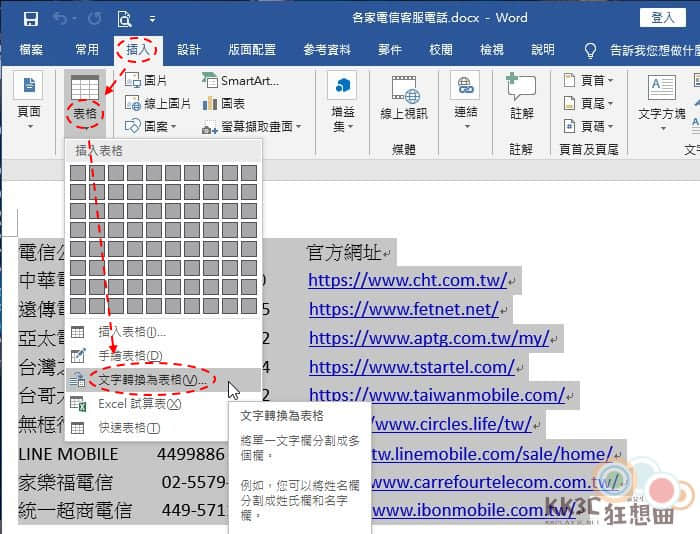The image size is (700, 534).
Task: Open the 說明 tab
Action: tap(543, 50)
